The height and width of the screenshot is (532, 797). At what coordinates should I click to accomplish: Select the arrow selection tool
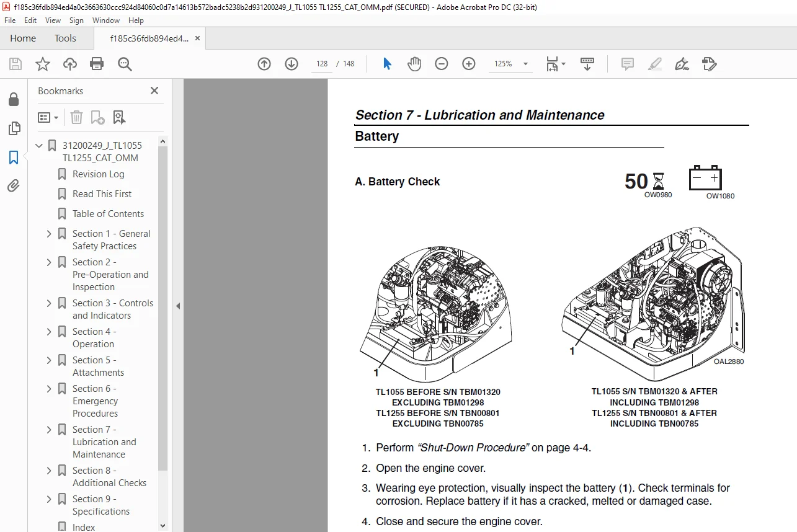(x=388, y=64)
